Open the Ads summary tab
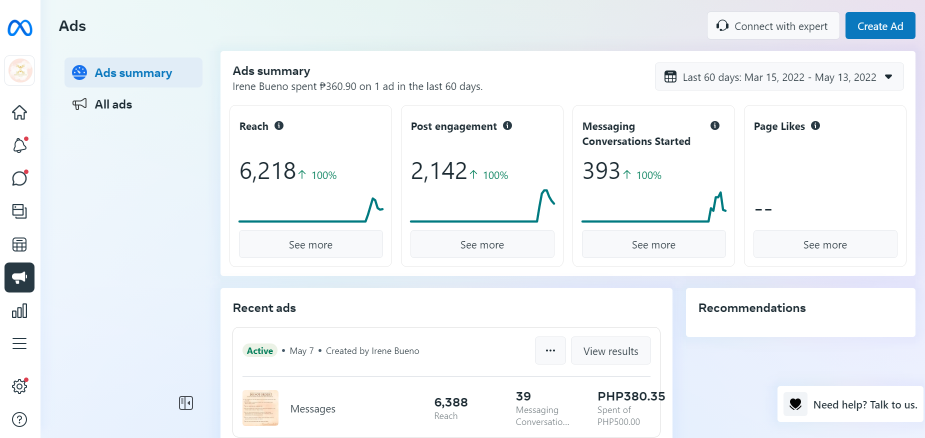 [133, 73]
